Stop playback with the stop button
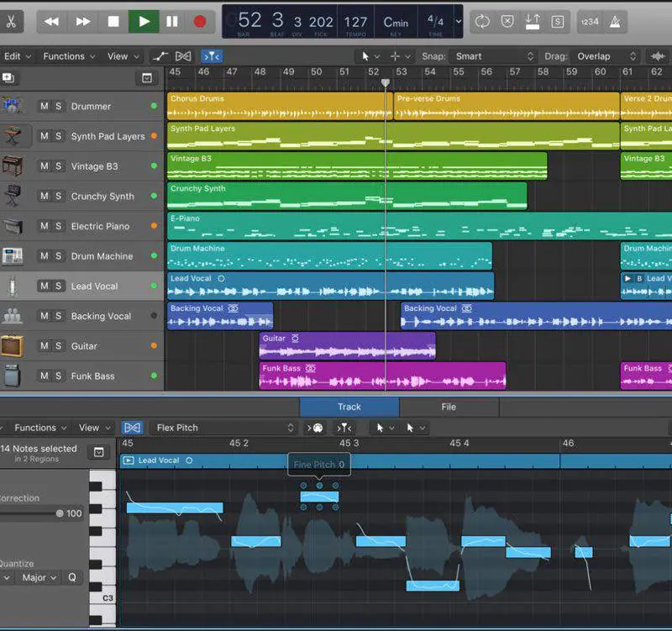The width and height of the screenshot is (672, 631). 113,22
